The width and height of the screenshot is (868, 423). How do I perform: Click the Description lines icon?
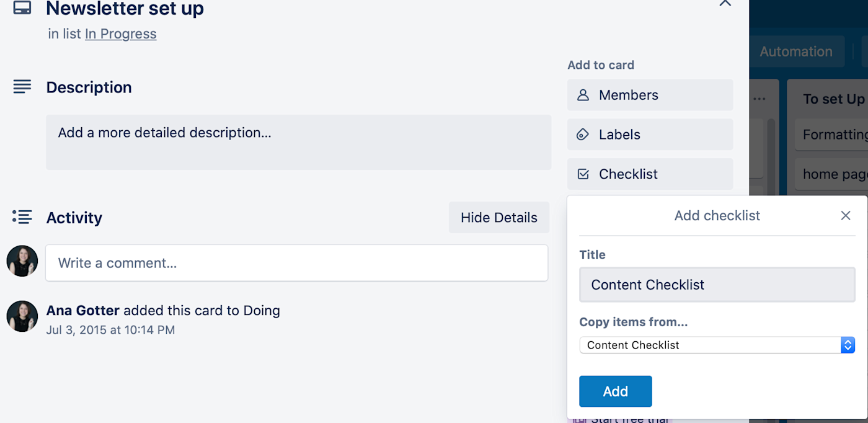(22, 87)
